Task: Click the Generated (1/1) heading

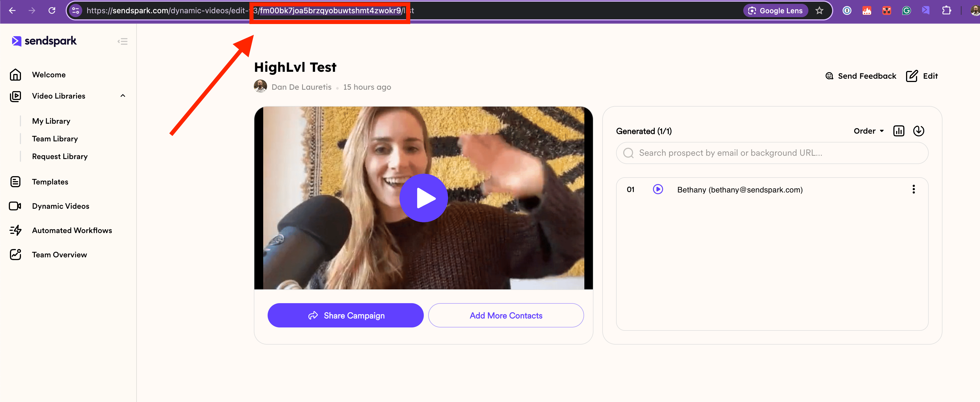Action: point(644,131)
